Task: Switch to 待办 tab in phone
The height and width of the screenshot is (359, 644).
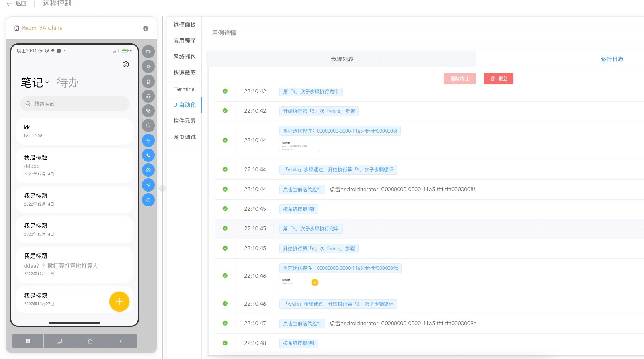Action: coord(68,82)
